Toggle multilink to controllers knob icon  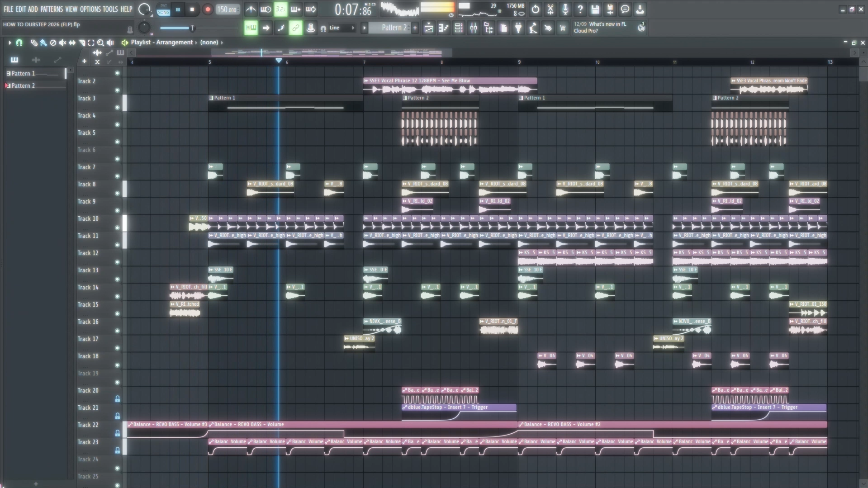click(x=310, y=28)
